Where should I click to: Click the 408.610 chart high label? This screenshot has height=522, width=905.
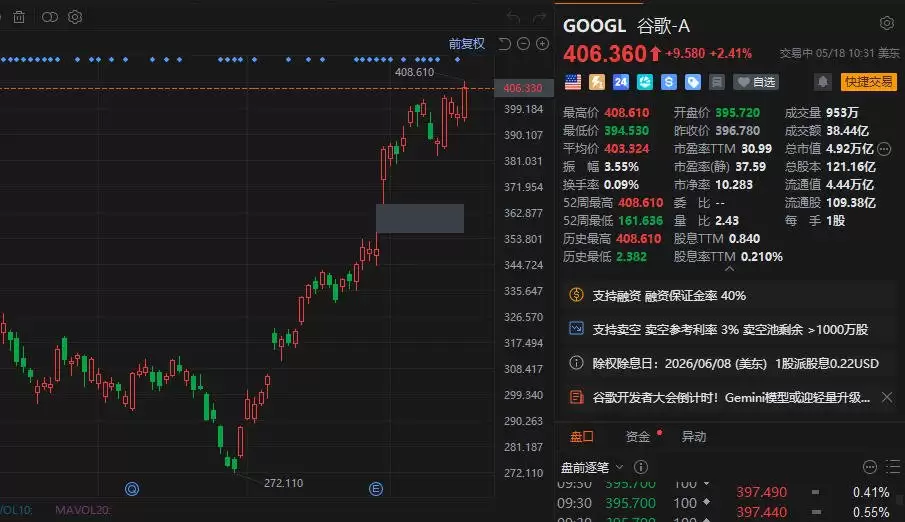pos(414,72)
